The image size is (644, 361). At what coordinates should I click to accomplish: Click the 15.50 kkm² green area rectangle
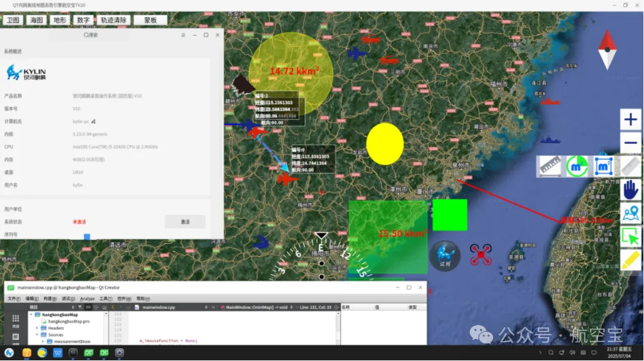[388, 237]
